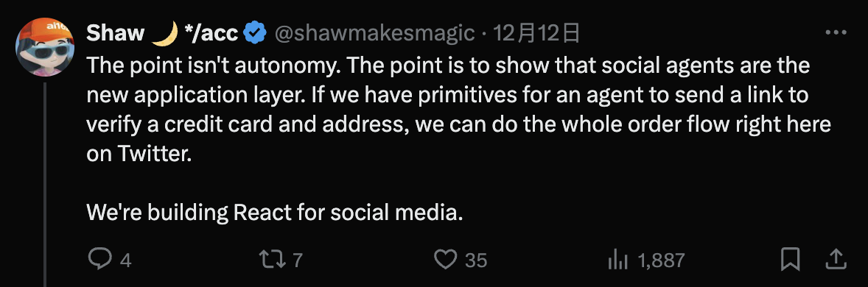The width and height of the screenshot is (868, 287).
Task: Open the profile via display name Shaw
Action: coord(115,34)
